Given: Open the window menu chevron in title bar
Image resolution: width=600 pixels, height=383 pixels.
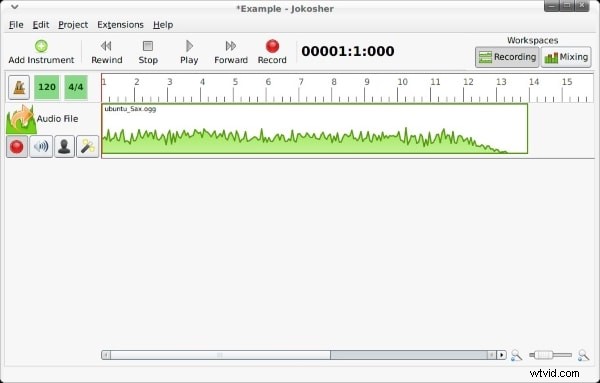Looking at the screenshot, I should pos(15,7).
